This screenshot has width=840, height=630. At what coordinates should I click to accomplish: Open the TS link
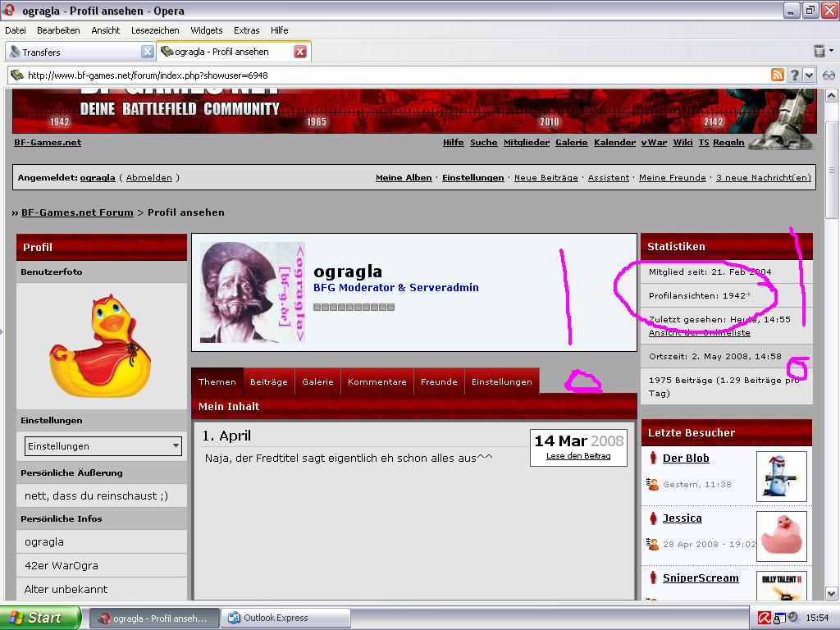coord(703,143)
